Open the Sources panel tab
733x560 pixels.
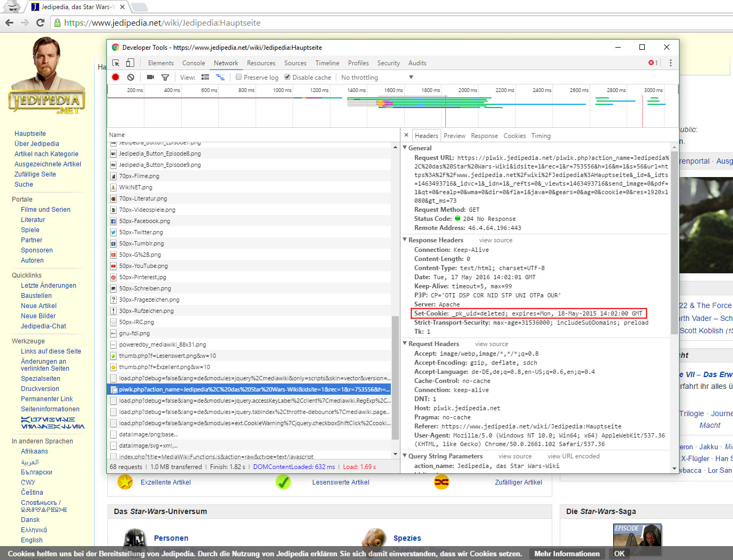(x=295, y=63)
